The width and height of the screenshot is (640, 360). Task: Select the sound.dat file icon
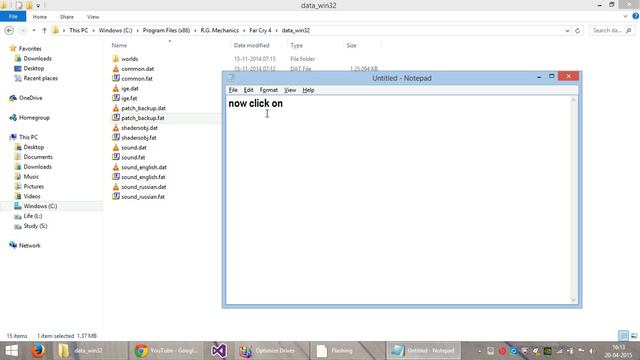coord(116,147)
